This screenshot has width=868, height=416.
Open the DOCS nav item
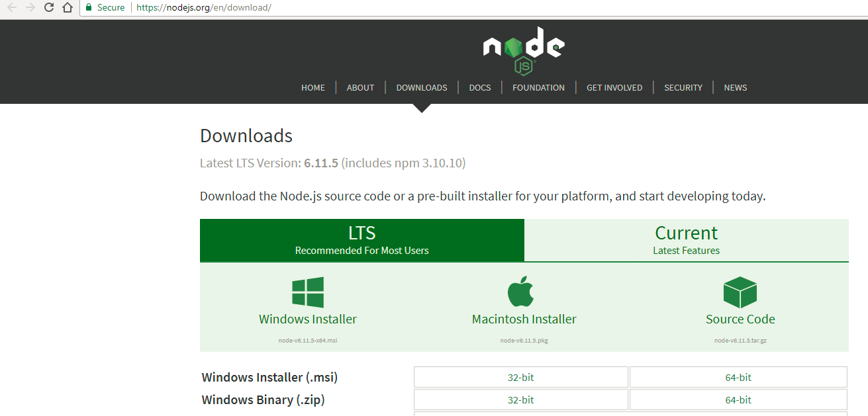click(x=480, y=87)
